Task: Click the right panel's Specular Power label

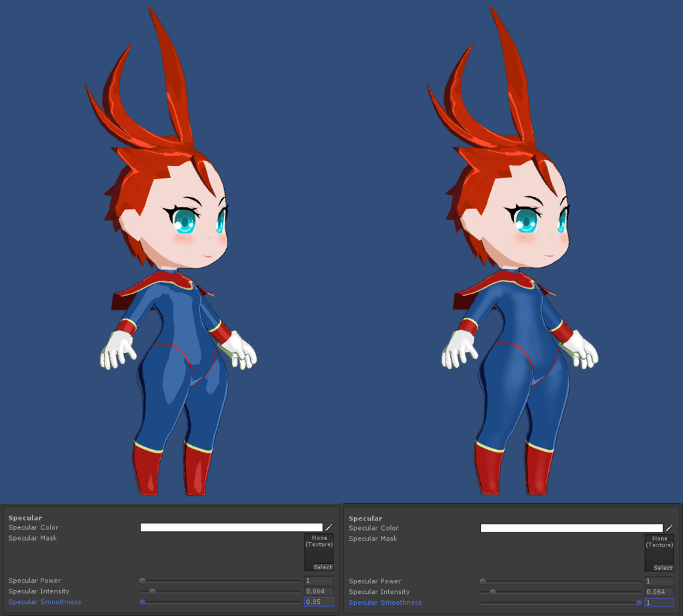Action: [x=375, y=581]
